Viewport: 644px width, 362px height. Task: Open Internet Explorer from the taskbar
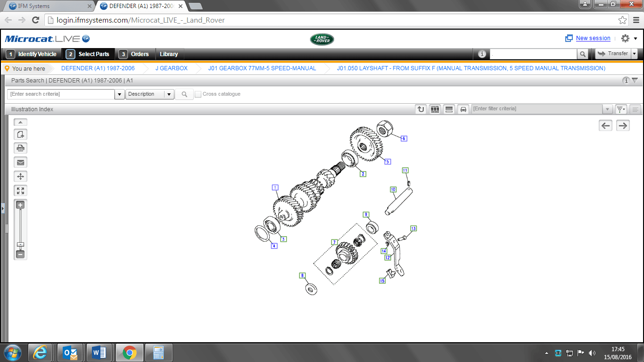[40, 353]
